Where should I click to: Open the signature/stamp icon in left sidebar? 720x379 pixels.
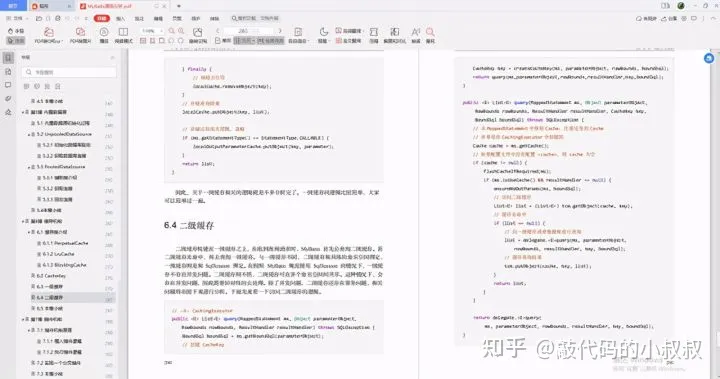[8, 112]
